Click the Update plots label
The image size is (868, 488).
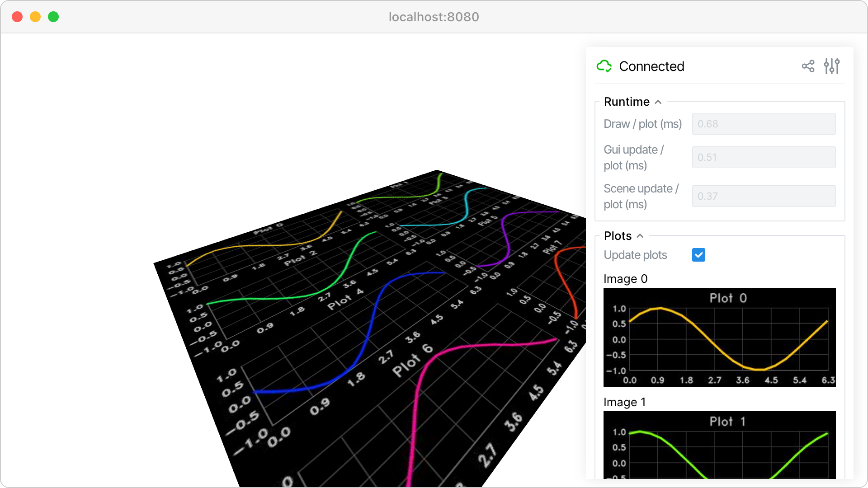635,255
